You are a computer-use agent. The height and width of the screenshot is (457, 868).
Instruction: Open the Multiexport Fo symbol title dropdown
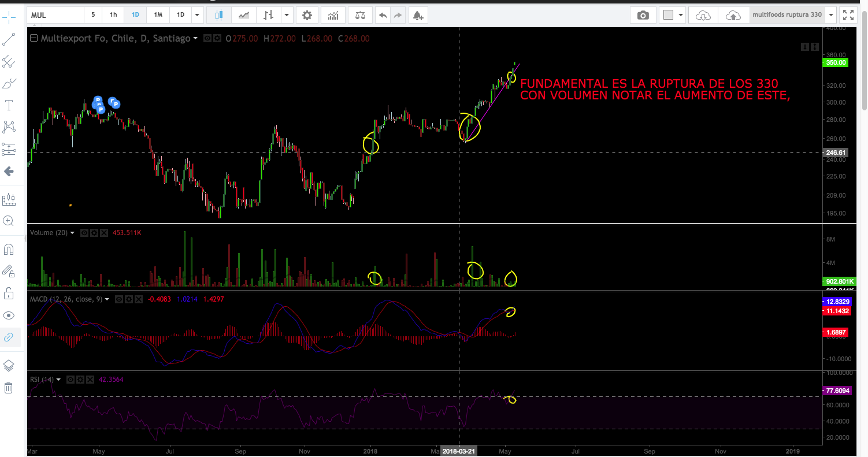pyautogui.click(x=195, y=39)
